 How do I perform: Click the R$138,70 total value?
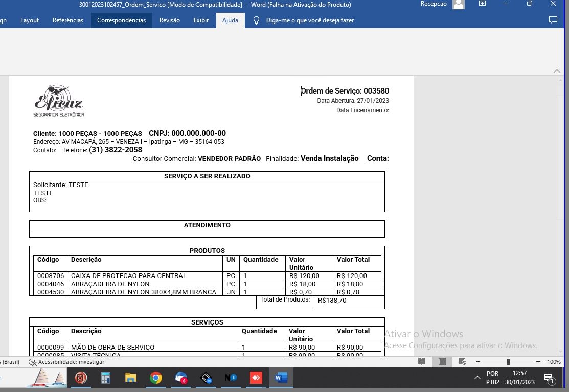332,300
